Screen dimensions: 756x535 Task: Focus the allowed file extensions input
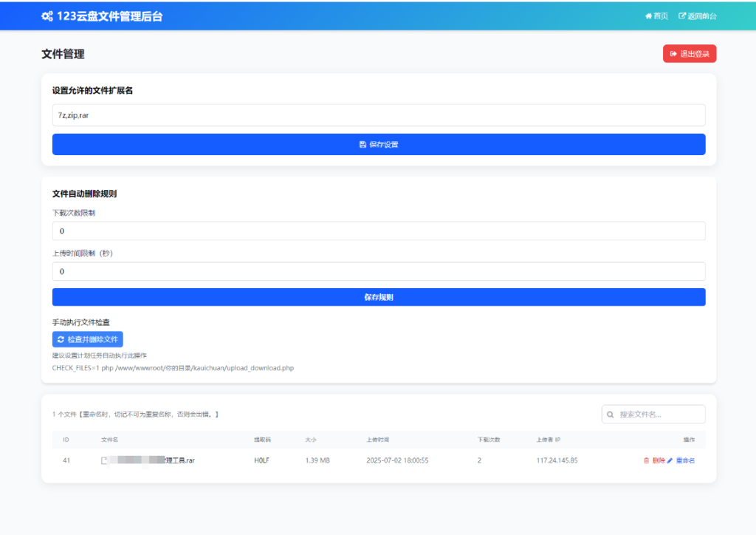pyautogui.click(x=378, y=115)
